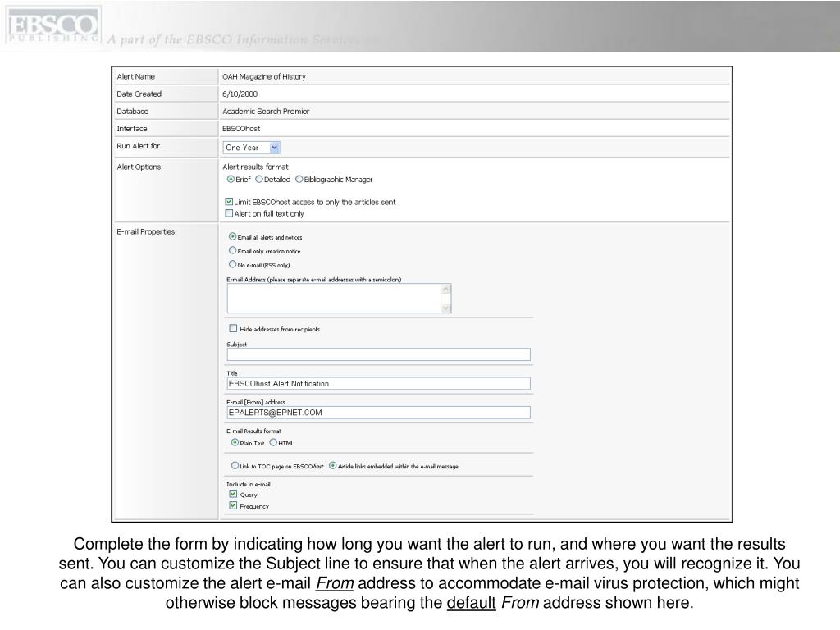Choose Link to TOC page on EBSCOhost
Screen dimensions: 840x630
tap(235, 466)
